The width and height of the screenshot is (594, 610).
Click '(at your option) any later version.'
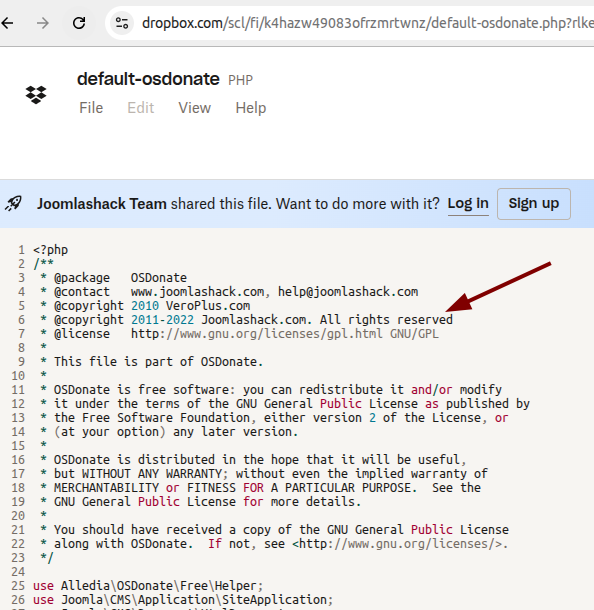click(x=176, y=432)
